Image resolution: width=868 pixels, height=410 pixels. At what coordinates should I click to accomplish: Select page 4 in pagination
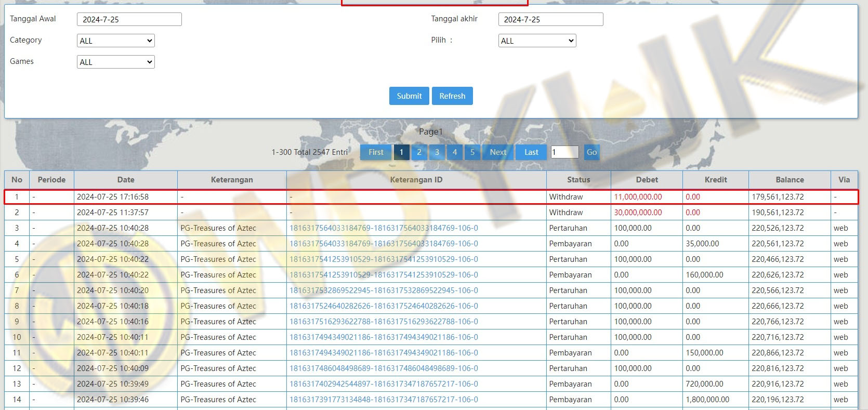[455, 152]
